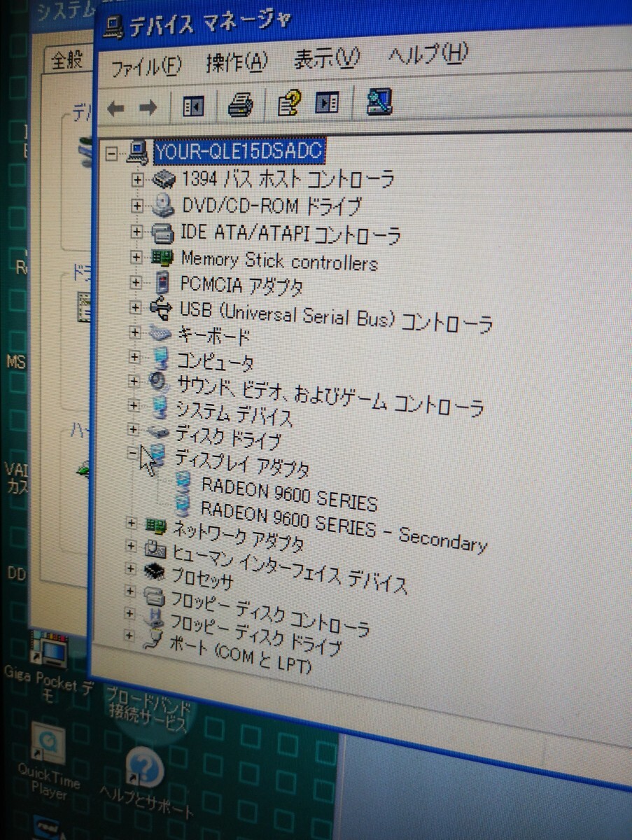Expand the ヒューマン インターフェイス デバイス node
Viewport: 632px width, 840px height.
tap(130, 545)
